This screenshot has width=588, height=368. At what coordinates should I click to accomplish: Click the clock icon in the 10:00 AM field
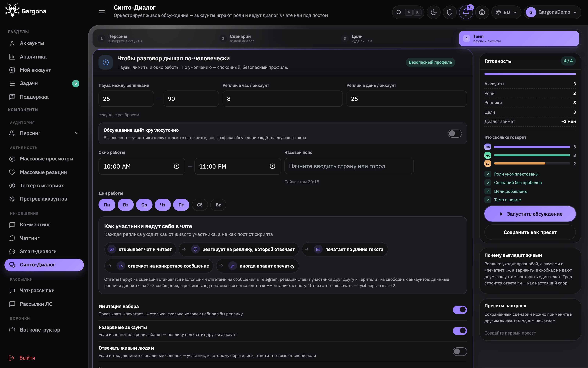[176, 166]
